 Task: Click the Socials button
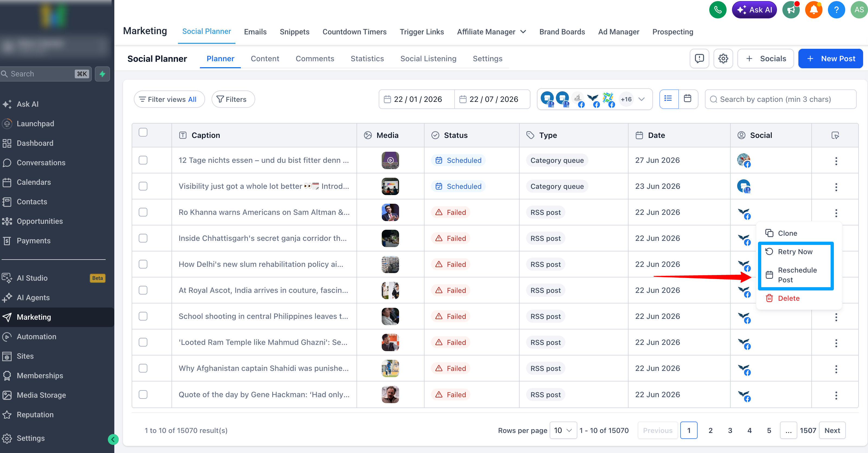(766, 59)
